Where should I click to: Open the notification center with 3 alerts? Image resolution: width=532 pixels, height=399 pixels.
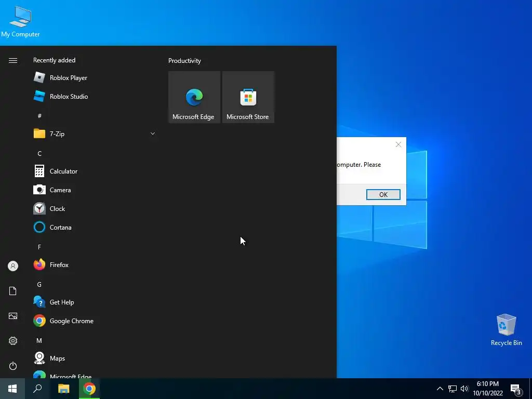(x=516, y=389)
